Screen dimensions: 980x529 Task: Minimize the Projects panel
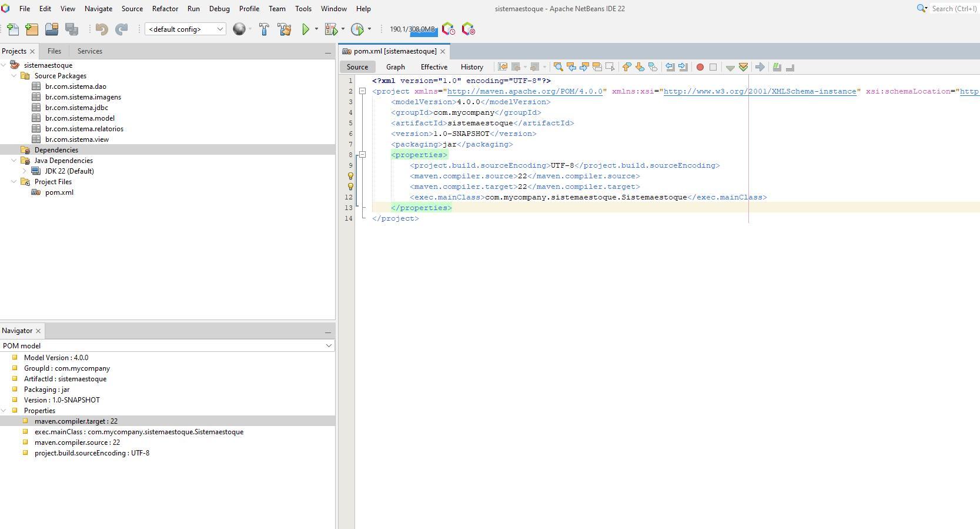(328, 52)
